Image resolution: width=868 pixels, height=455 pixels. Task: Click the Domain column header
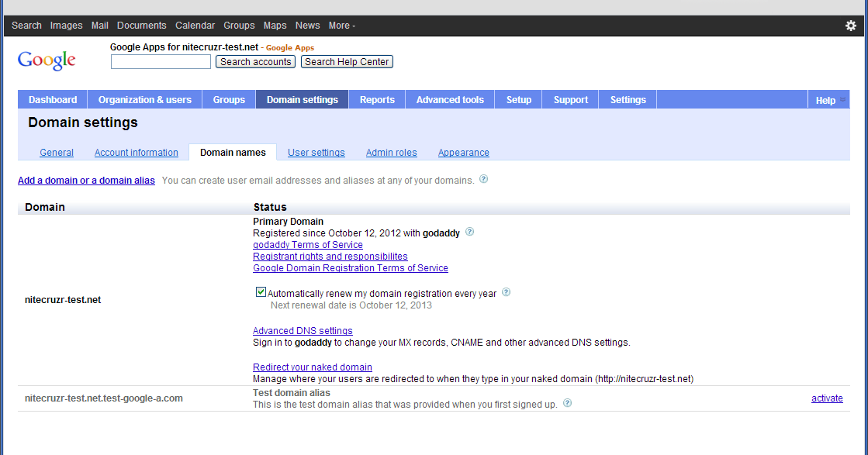[x=45, y=207]
